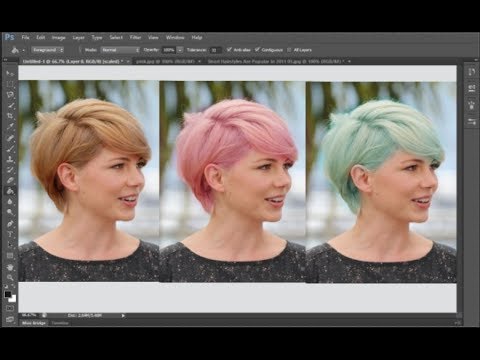Select the Magic Wand tool
Image resolution: width=480 pixels, height=360 pixels.
pos(10,105)
